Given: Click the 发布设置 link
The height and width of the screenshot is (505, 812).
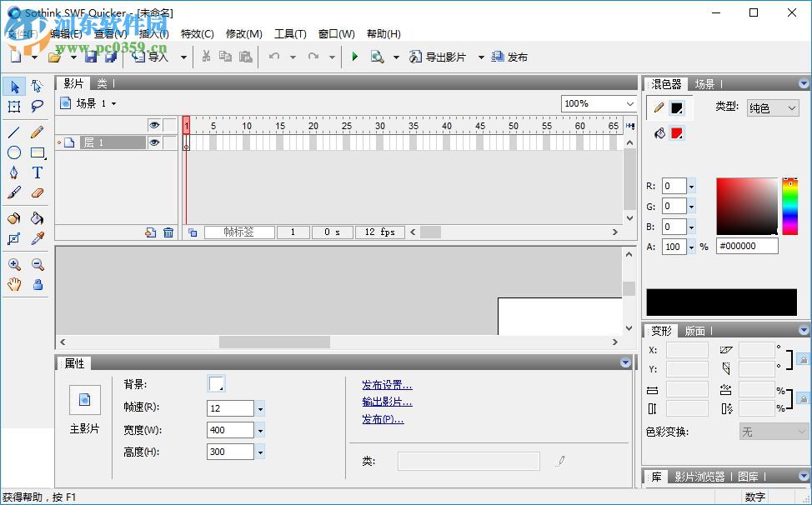Looking at the screenshot, I should point(388,385).
